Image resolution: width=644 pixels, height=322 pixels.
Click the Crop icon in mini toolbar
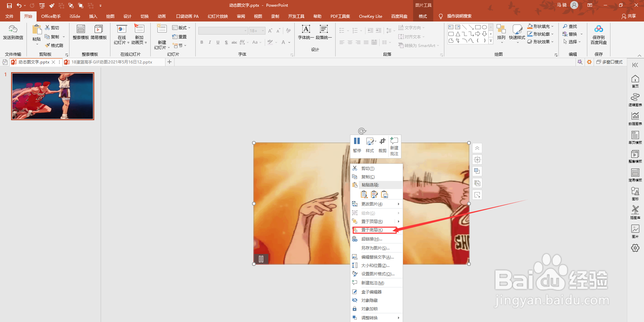(x=382, y=141)
